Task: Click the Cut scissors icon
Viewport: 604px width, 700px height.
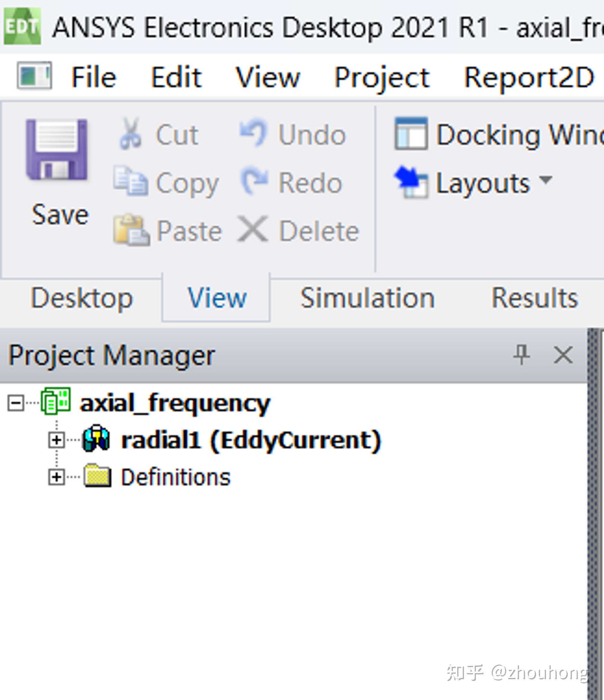Action: pyautogui.click(x=130, y=134)
